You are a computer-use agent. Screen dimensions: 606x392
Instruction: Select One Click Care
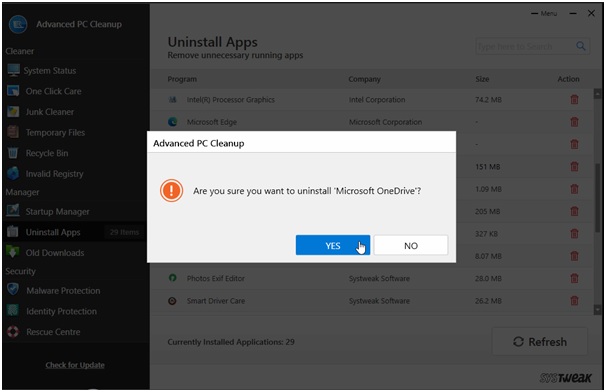pyautogui.click(x=53, y=91)
